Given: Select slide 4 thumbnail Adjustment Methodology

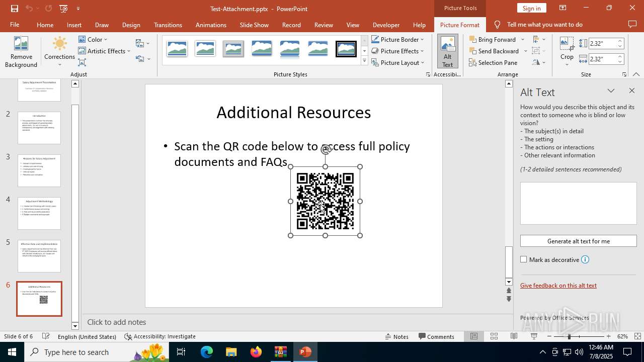Looking at the screenshot, I should 39,213.
